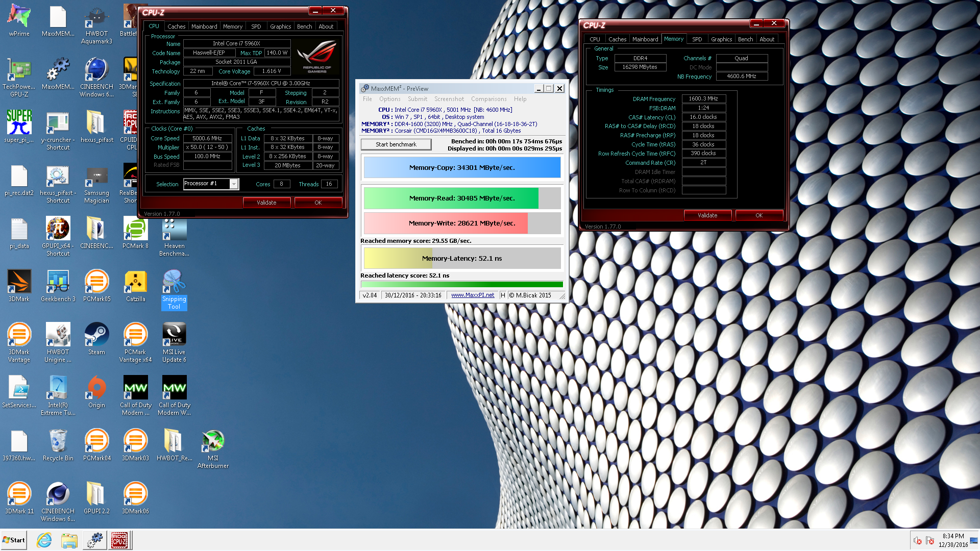
Task: Open Geekbench 3 icon
Action: click(x=58, y=285)
